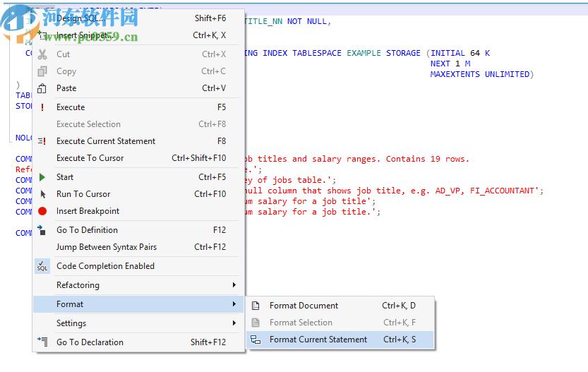588x372 pixels.
Task: Choose Go To Definition entry
Action: coord(138,230)
